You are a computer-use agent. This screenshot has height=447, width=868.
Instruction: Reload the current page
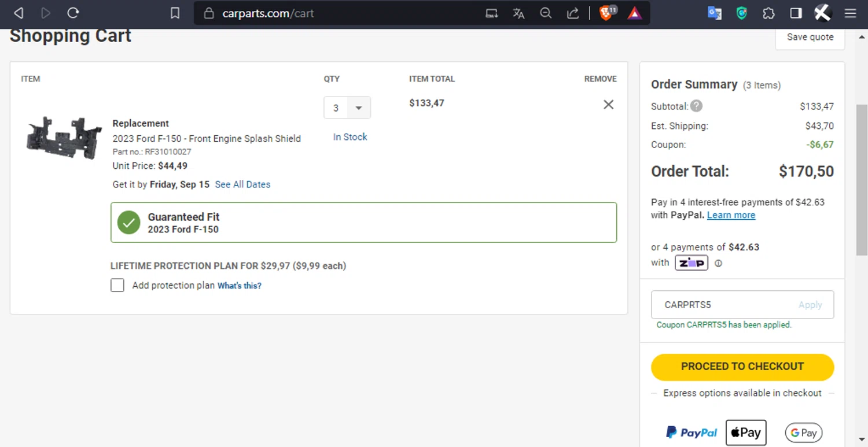(73, 13)
